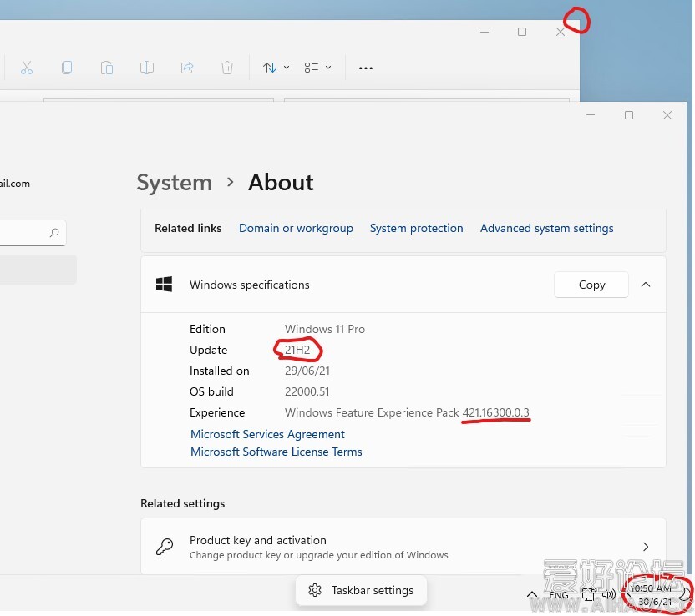Click the Paste clipboard icon
Viewport: 695px width, 616px height.
(107, 68)
